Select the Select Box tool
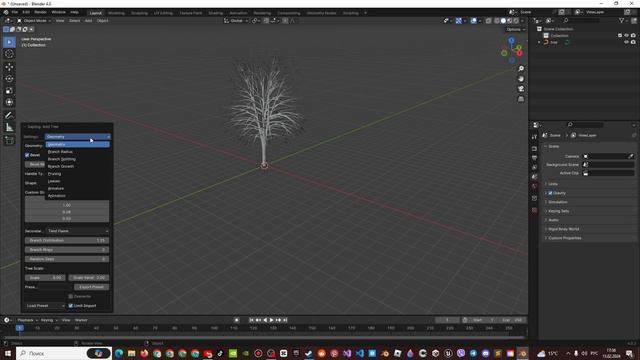 (x=9, y=42)
